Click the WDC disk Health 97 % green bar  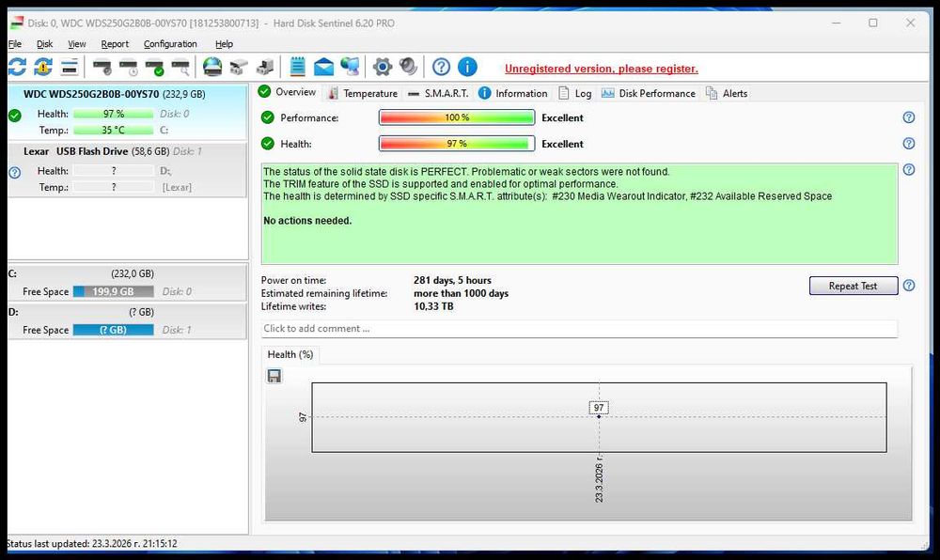[x=114, y=114]
